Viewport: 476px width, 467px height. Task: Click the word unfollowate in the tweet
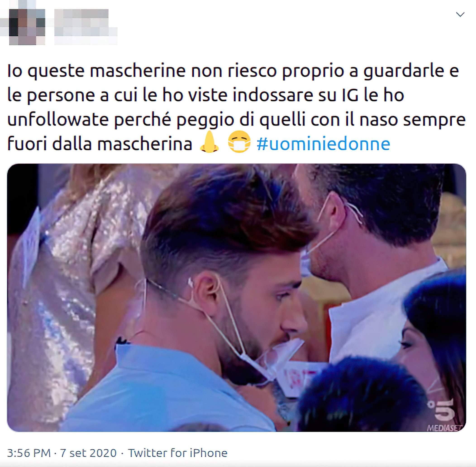click(58, 120)
